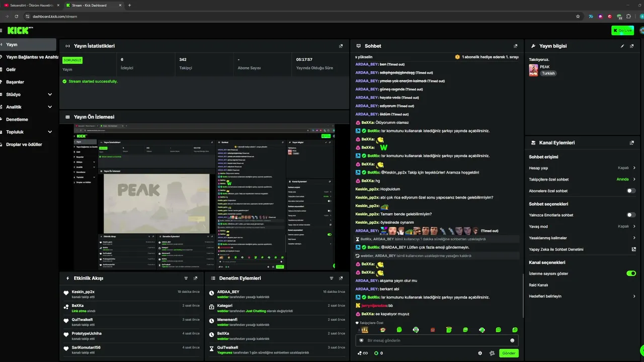Open Takipçilere özel sohbet setting
644x362 pixels.
click(582, 179)
